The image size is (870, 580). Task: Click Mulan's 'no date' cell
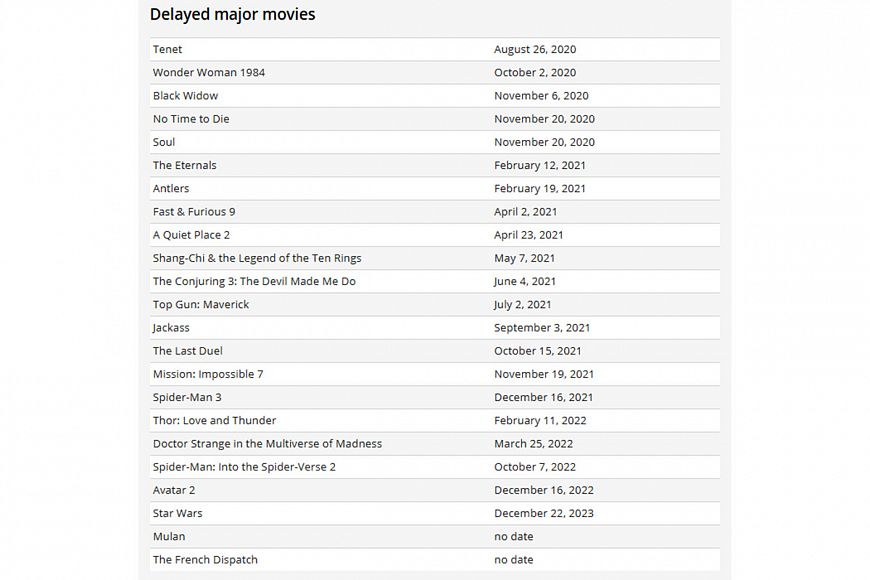pyautogui.click(x=513, y=536)
